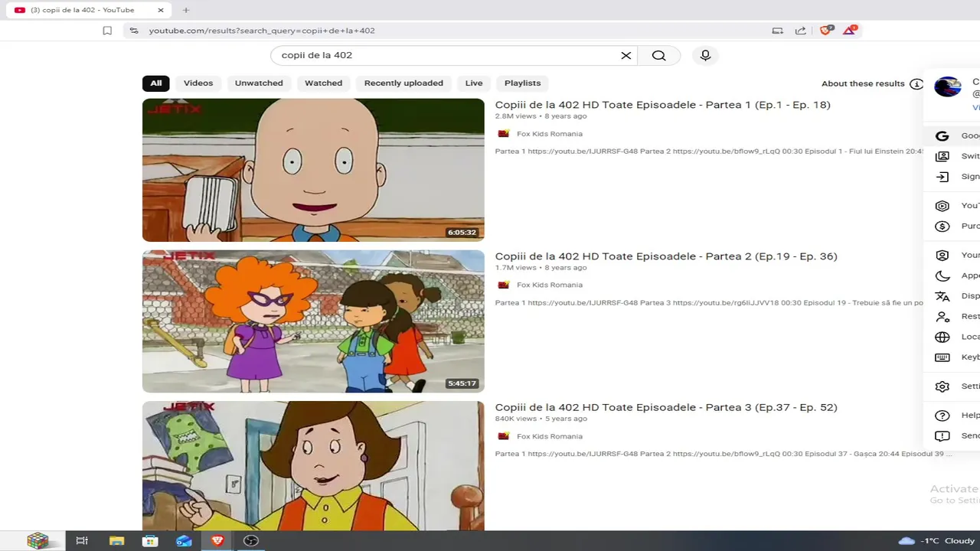Click Fox Kids Romania avatar under Partea 1

(x=503, y=134)
